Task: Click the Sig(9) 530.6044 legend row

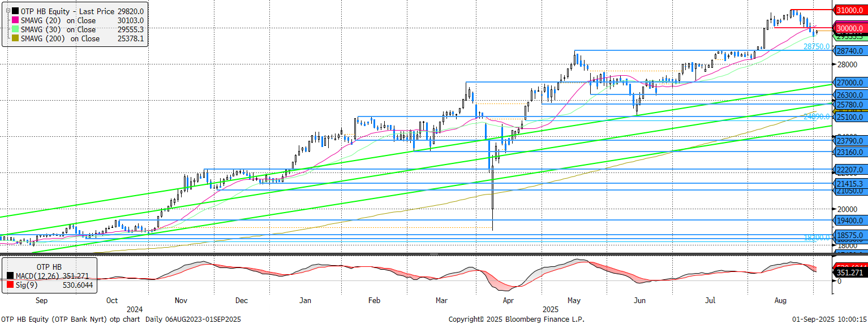Action: tap(50, 286)
